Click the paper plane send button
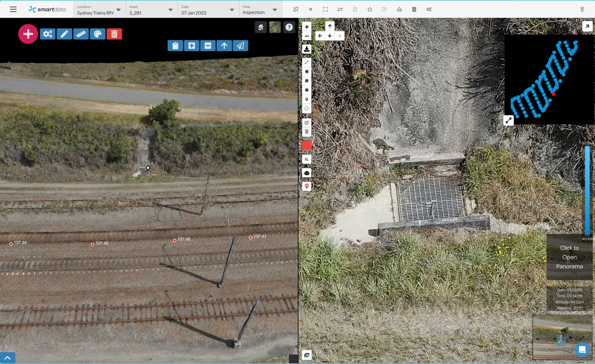595x364 pixels. click(x=240, y=46)
